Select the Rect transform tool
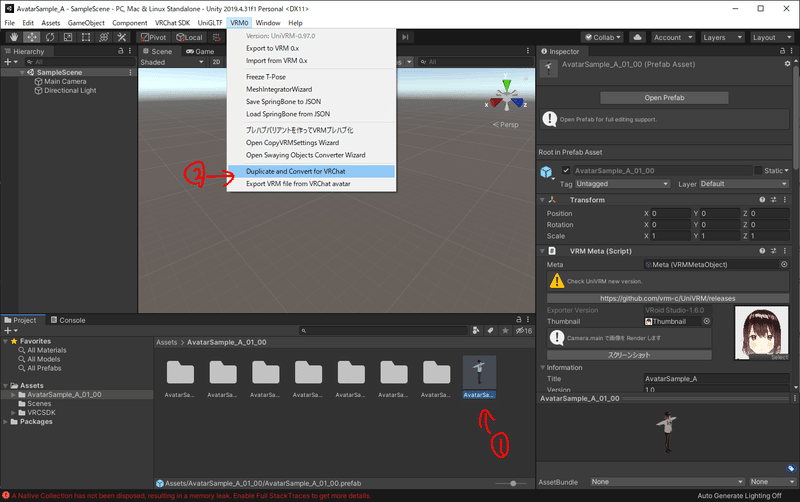Viewport: 800px width, 502px height. (86, 37)
